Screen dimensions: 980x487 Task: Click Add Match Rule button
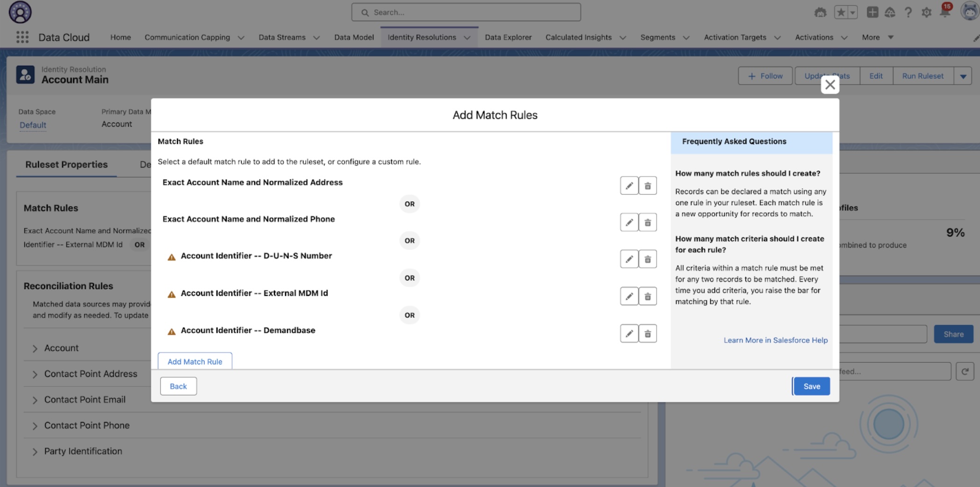[195, 361]
